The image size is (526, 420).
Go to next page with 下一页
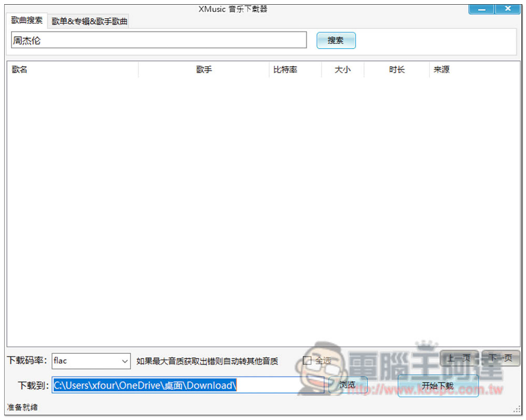[x=500, y=358]
